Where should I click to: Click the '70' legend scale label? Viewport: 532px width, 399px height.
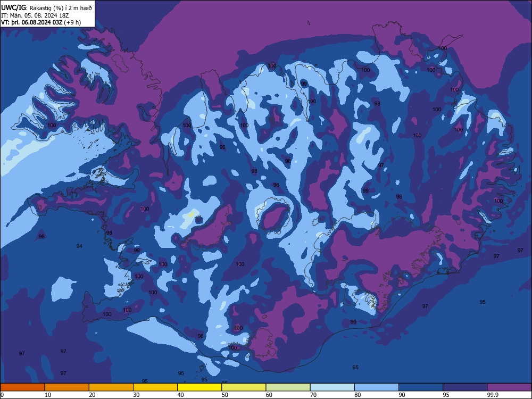[313, 395]
